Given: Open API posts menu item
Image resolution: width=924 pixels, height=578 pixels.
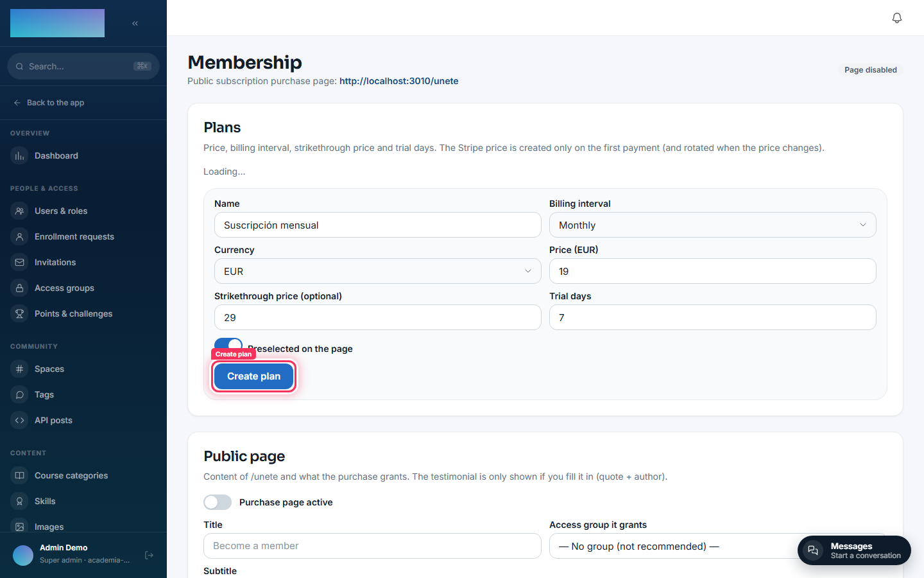Looking at the screenshot, I should point(83,421).
